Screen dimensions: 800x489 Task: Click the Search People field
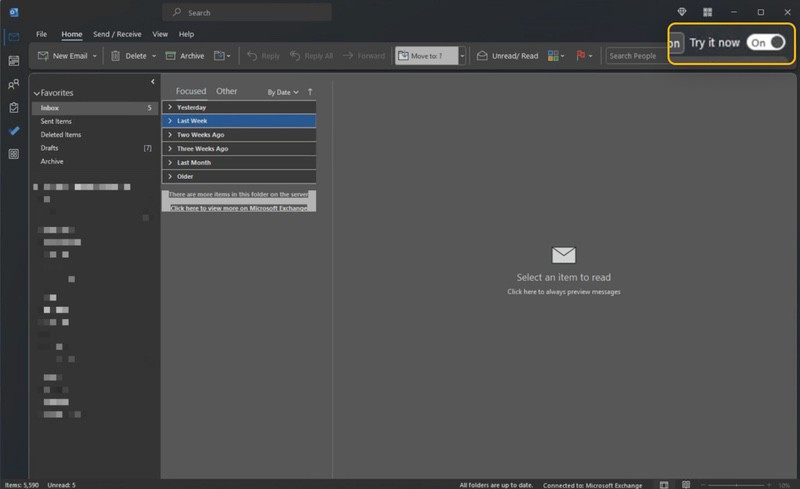click(638, 56)
